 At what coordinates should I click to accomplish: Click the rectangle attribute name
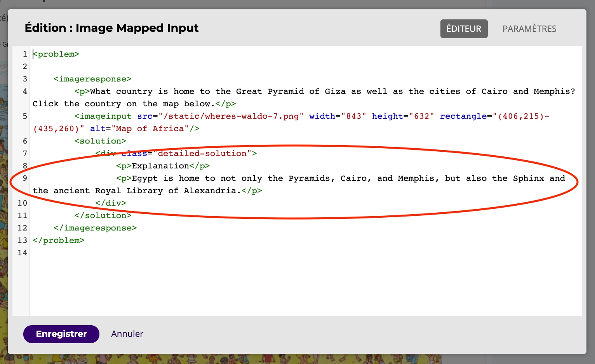[x=463, y=116]
